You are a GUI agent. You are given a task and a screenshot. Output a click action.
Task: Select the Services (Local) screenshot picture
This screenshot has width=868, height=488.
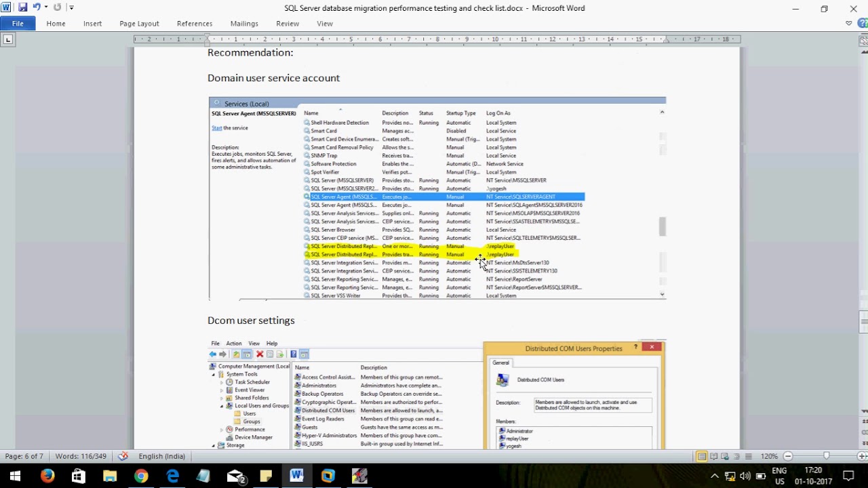[x=437, y=198]
